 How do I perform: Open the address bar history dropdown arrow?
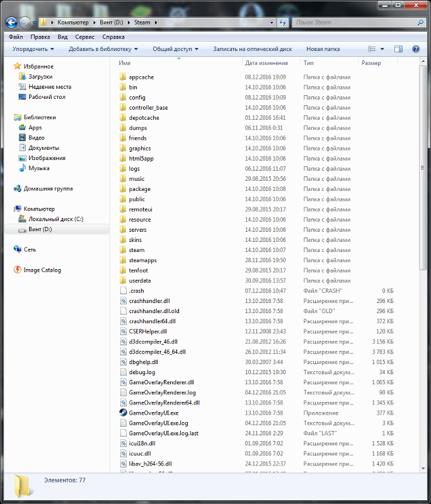272,23
